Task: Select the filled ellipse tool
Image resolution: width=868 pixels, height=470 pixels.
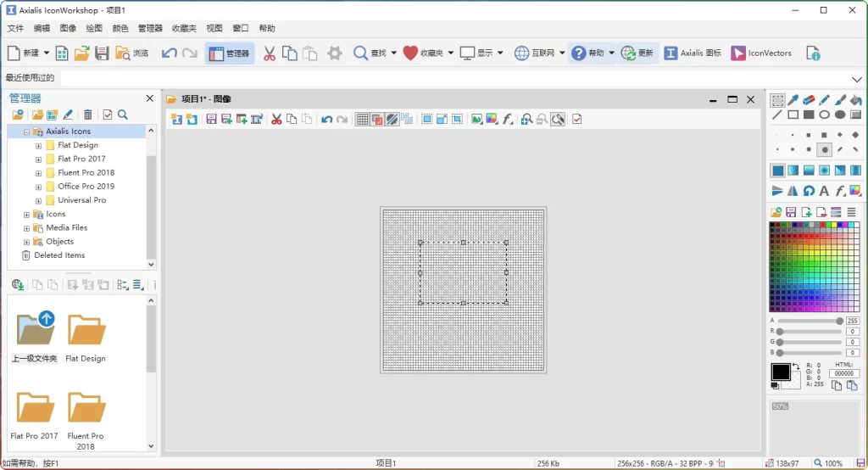Action: click(840, 115)
